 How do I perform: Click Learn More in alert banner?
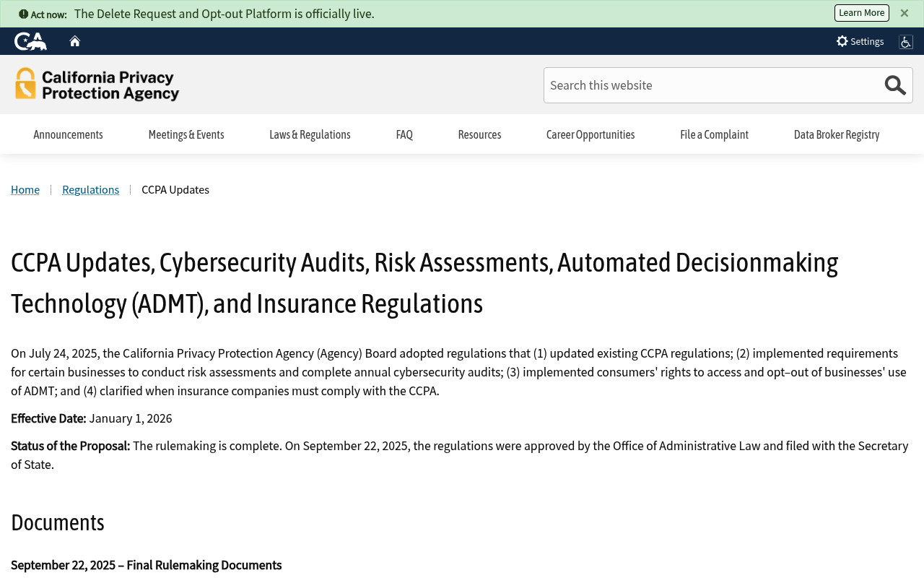click(x=862, y=13)
